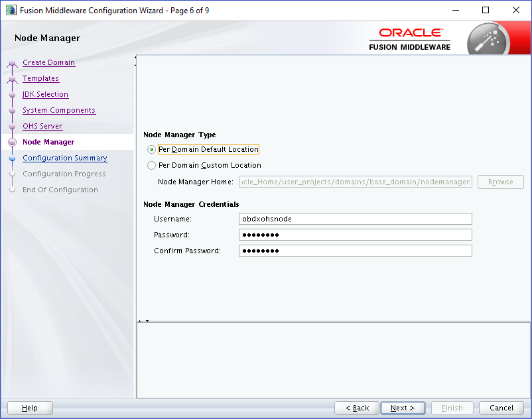Viewport: 532px width, 419px height.
Task: Select Per Domain Default Location radio button
Action: point(151,149)
